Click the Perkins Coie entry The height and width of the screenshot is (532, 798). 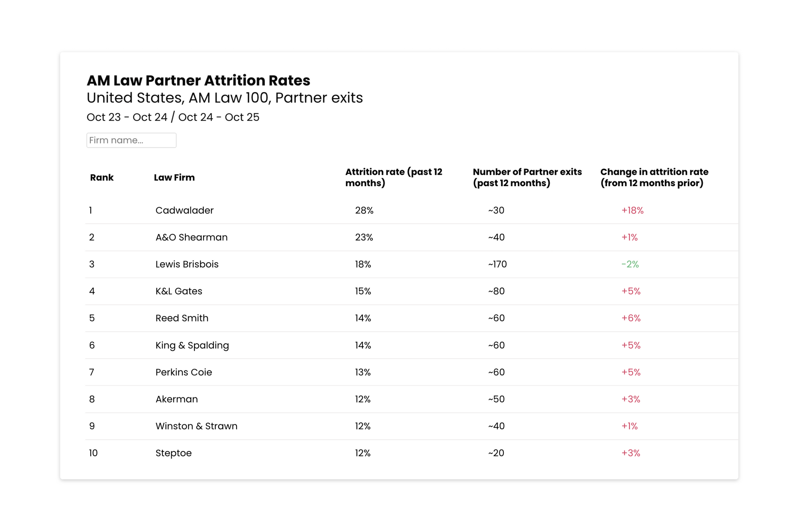(x=184, y=372)
